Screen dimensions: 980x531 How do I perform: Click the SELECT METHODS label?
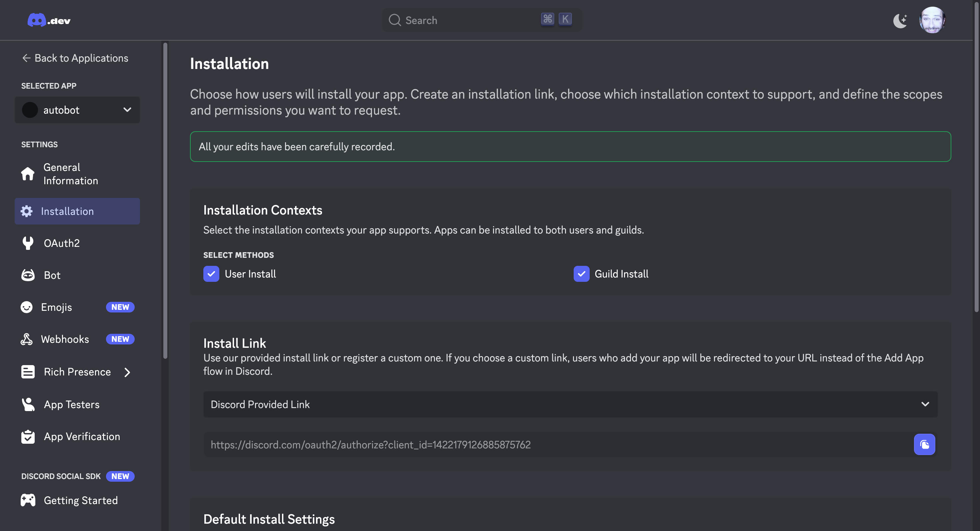coord(239,255)
